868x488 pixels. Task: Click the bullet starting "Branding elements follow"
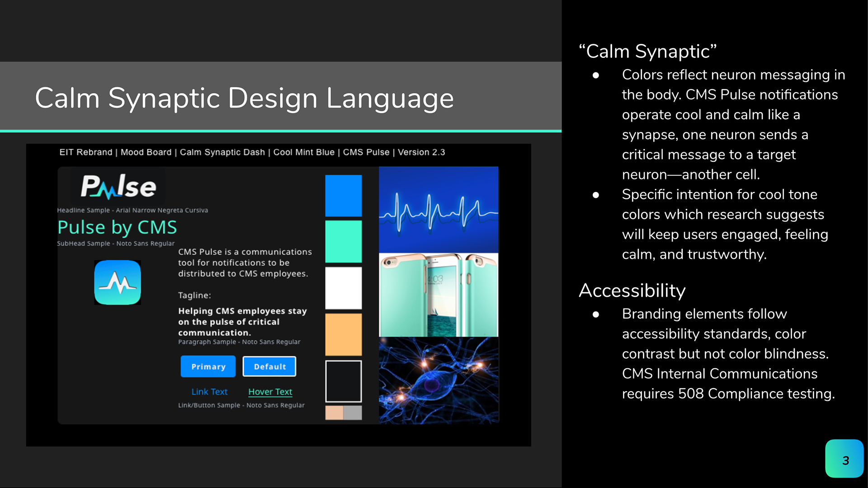728,353
